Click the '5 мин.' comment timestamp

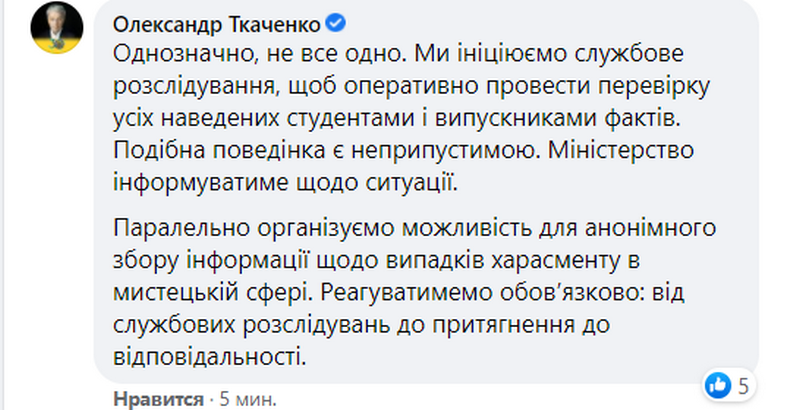(x=244, y=396)
